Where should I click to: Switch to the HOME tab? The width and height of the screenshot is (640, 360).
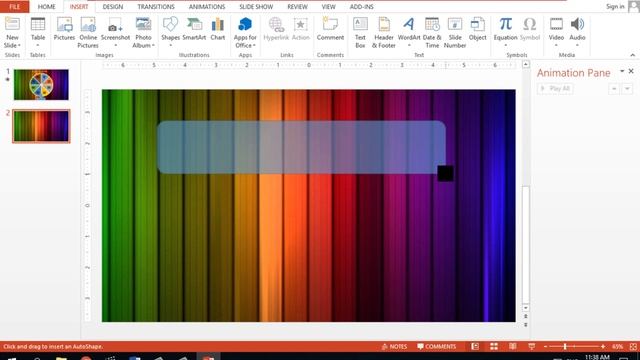pos(47,7)
